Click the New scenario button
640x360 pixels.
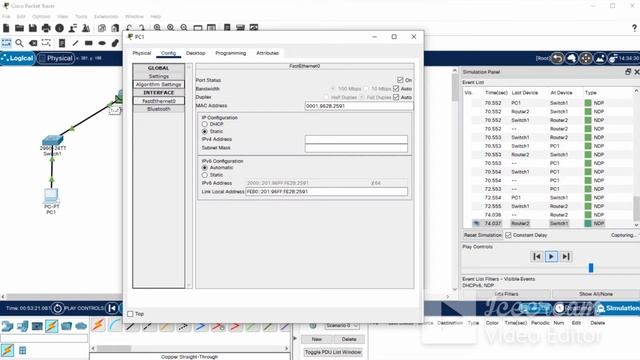pos(317,339)
